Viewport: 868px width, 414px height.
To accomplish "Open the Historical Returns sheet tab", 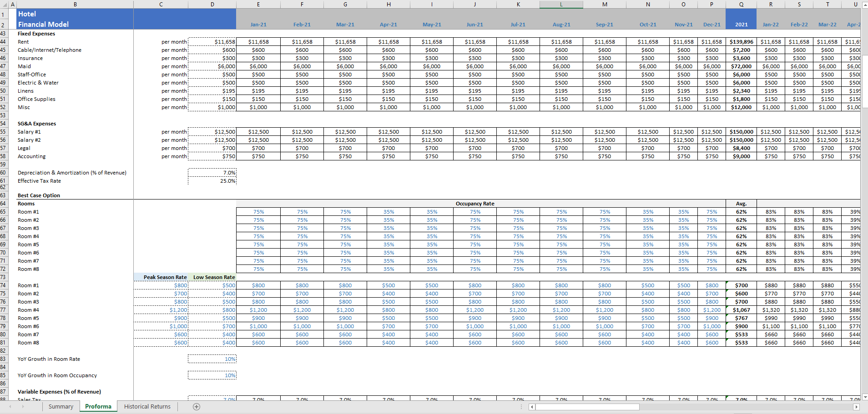I will pos(147,407).
